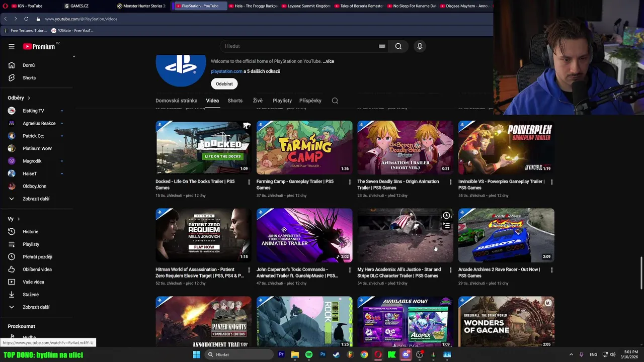Open Discord from the taskbar
644x362 pixels.
pos(406,354)
